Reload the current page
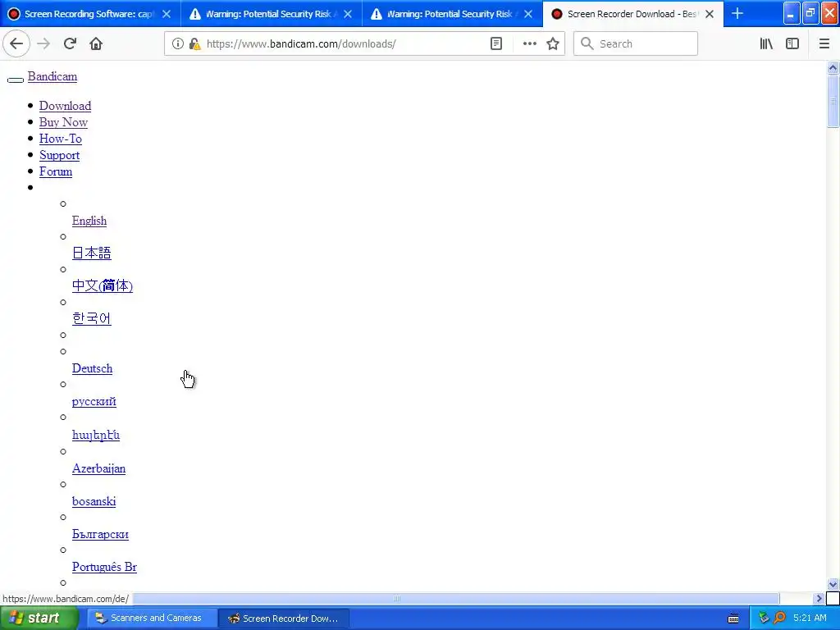The width and height of the screenshot is (840, 630). coord(70,43)
